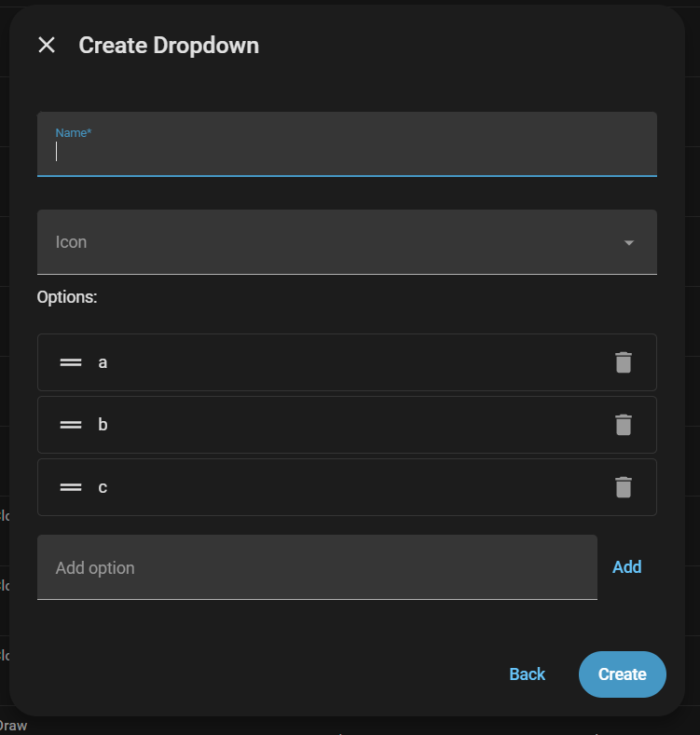Remove option c using trash icon

624,487
